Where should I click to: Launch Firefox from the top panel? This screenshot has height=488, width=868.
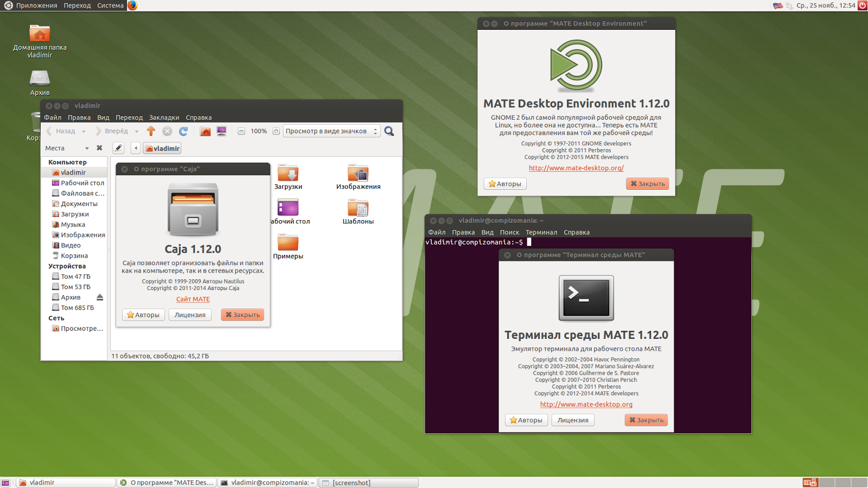pyautogui.click(x=132, y=5)
